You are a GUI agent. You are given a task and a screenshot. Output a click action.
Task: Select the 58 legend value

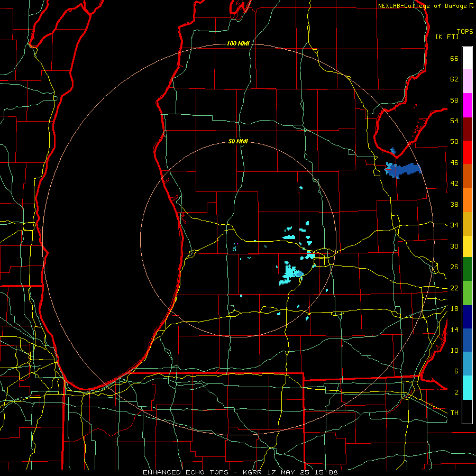click(x=454, y=100)
